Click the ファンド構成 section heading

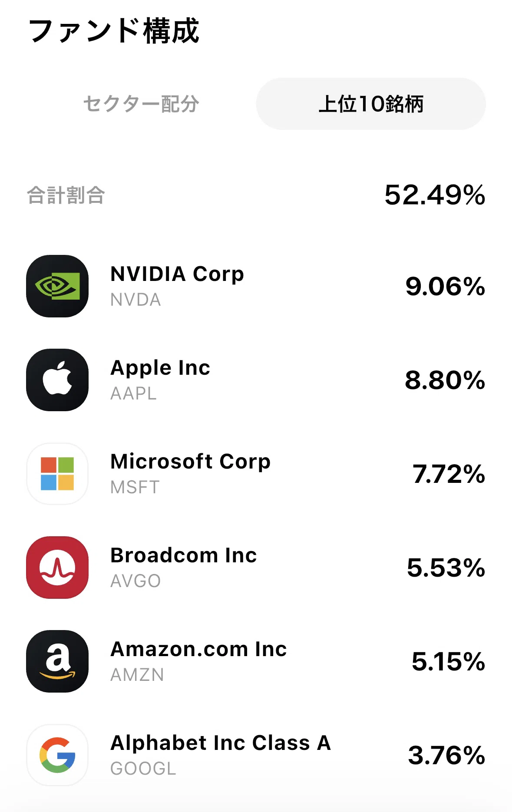point(114,31)
